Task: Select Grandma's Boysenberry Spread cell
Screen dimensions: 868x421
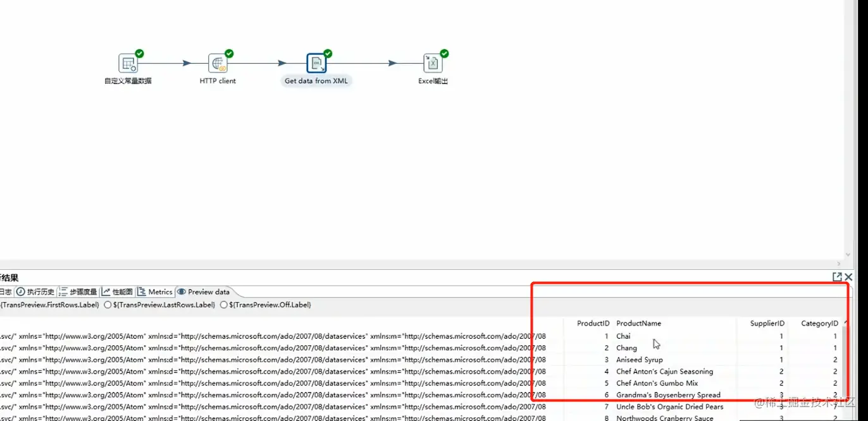Action: [668, 395]
